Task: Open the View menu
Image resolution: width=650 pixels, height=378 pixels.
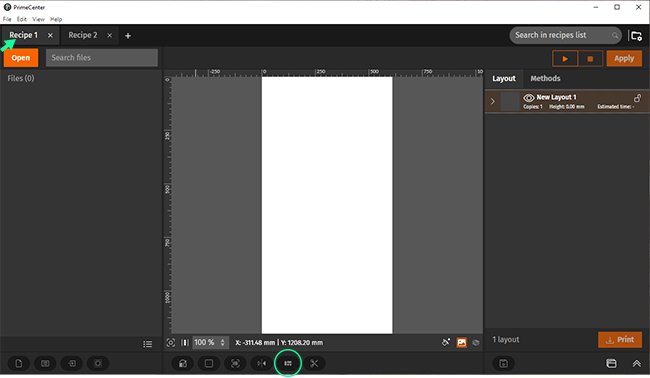Action: [x=39, y=19]
